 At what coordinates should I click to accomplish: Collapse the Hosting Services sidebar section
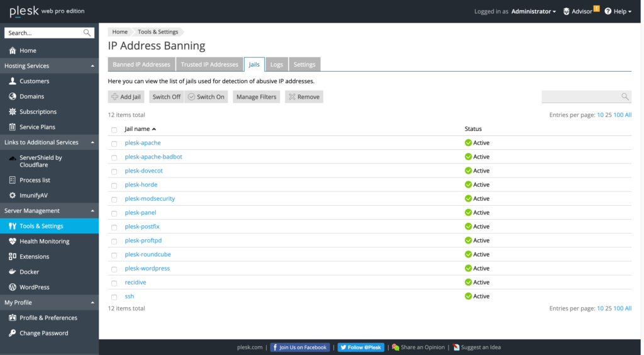92,65
